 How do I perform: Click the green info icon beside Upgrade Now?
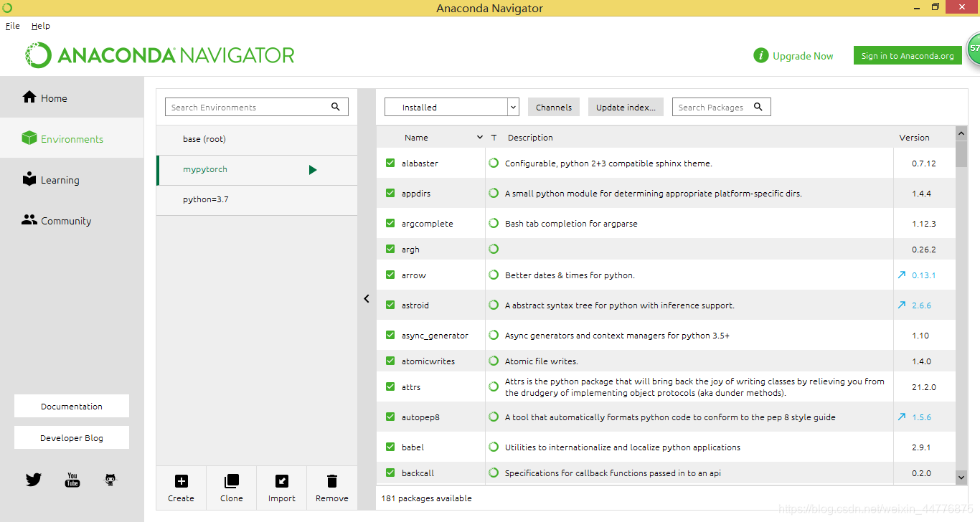point(761,55)
